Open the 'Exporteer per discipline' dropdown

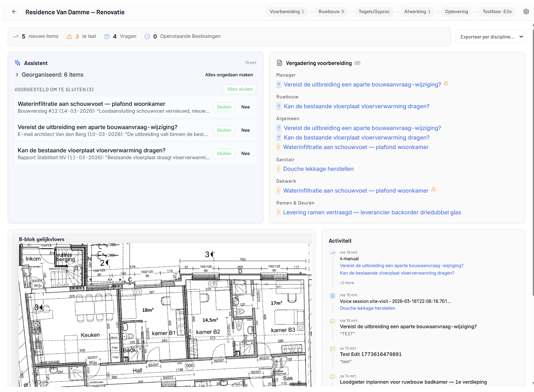pos(490,36)
